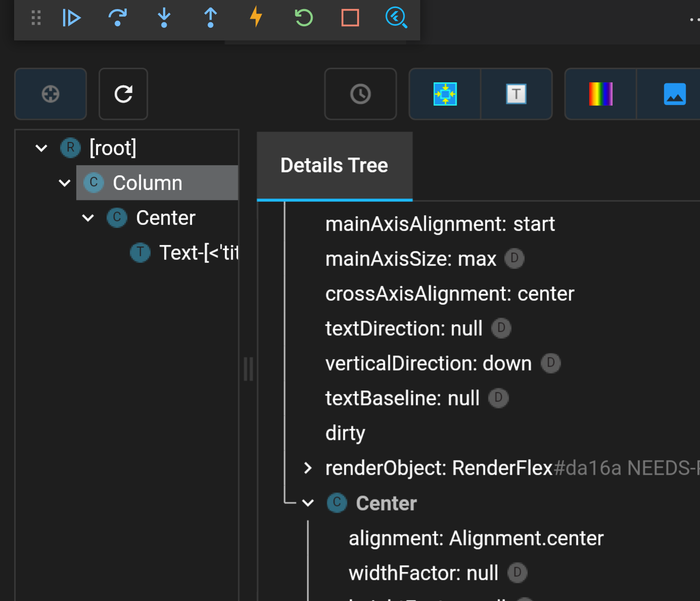Click the Center heading in Details Tree
700x601 pixels.
pos(386,503)
